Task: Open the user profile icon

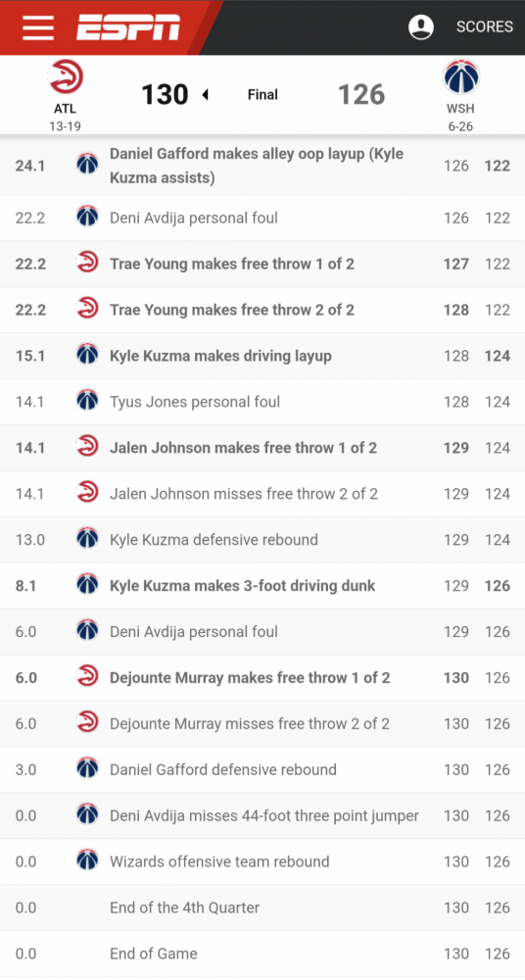Action: point(421,26)
